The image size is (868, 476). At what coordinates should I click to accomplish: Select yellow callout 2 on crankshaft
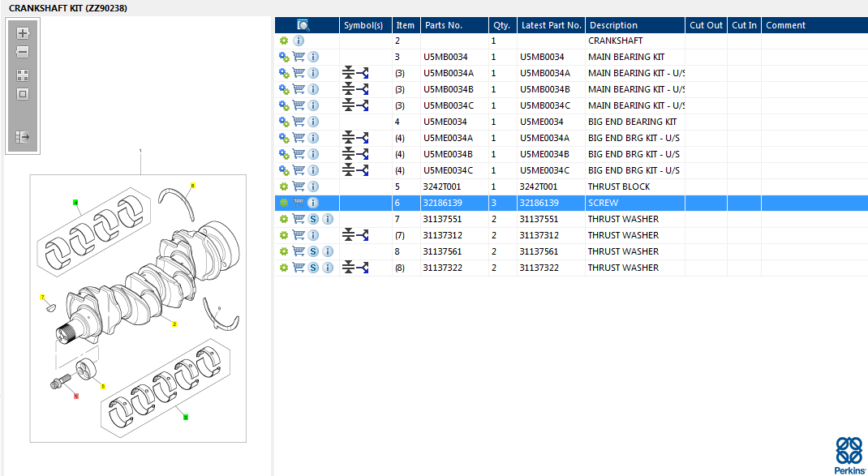174,324
